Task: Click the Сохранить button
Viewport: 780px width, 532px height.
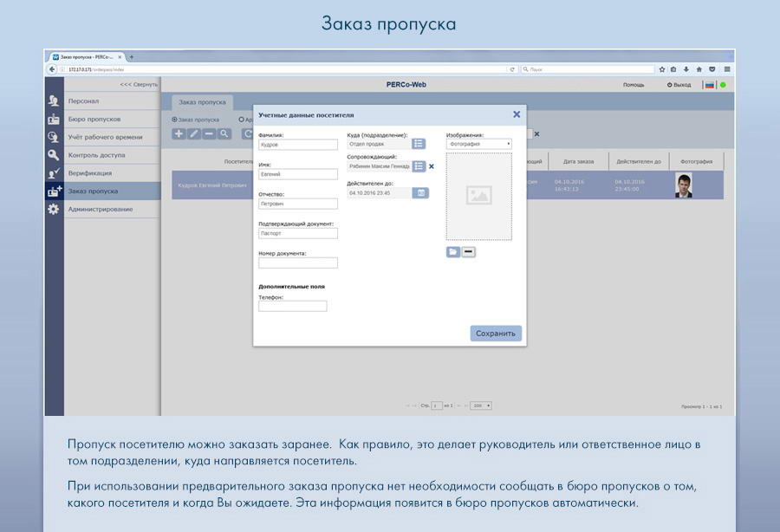Action: [x=496, y=333]
